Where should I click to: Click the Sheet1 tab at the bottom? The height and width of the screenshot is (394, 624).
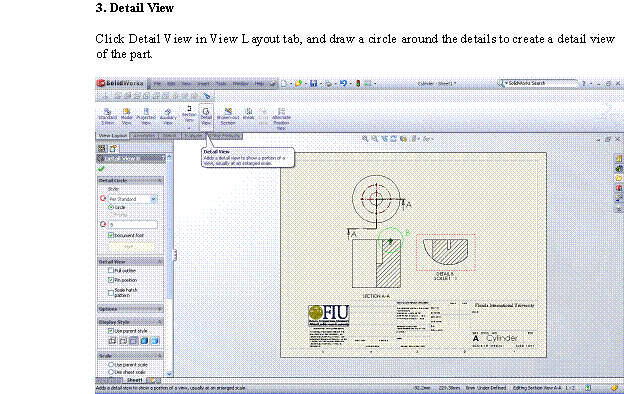pos(135,380)
